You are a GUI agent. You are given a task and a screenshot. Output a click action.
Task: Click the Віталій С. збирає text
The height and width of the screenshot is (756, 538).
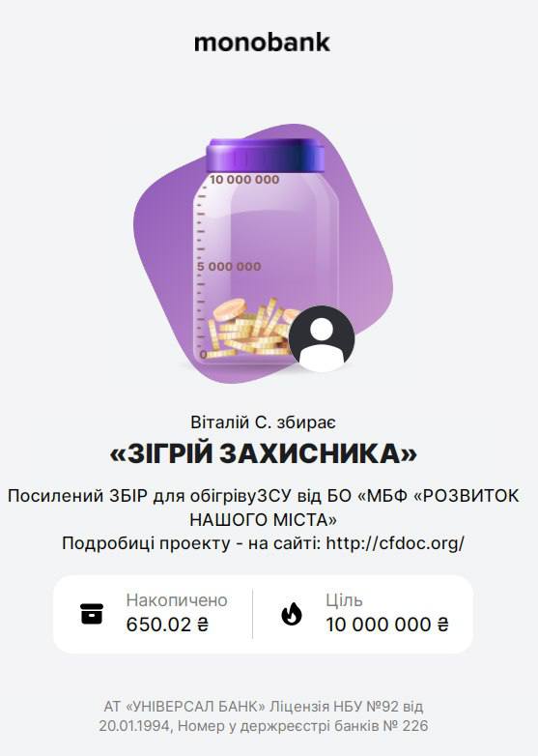[263, 422]
